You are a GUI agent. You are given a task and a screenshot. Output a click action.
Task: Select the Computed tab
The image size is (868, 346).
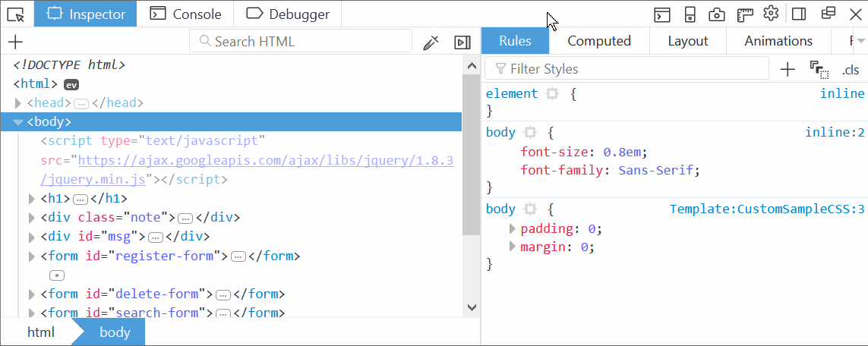(599, 41)
